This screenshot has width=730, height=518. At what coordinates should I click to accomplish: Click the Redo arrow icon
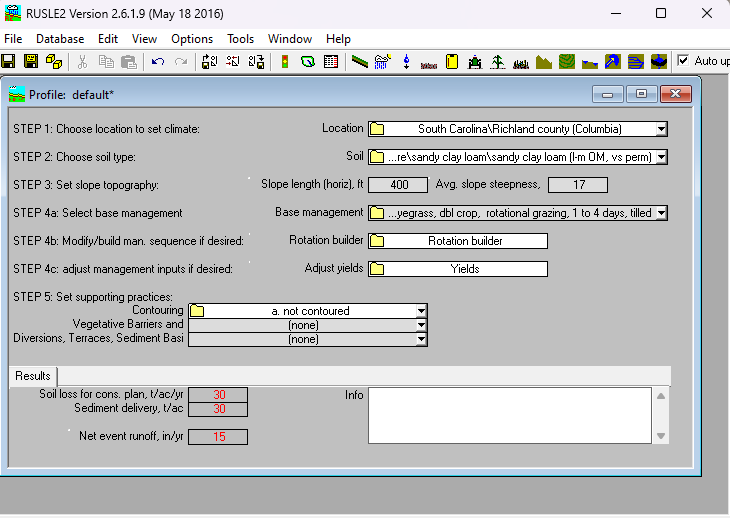pyautogui.click(x=181, y=61)
